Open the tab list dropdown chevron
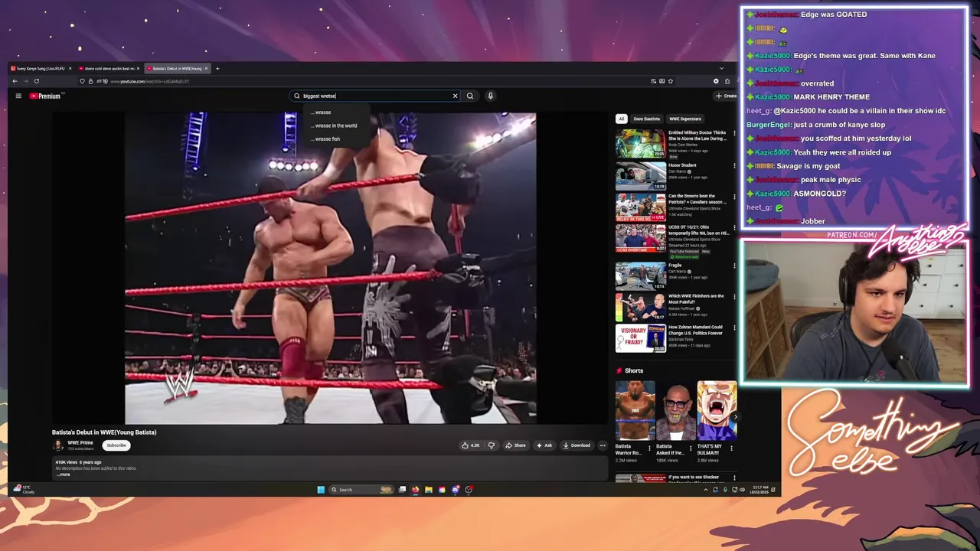 coord(721,69)
